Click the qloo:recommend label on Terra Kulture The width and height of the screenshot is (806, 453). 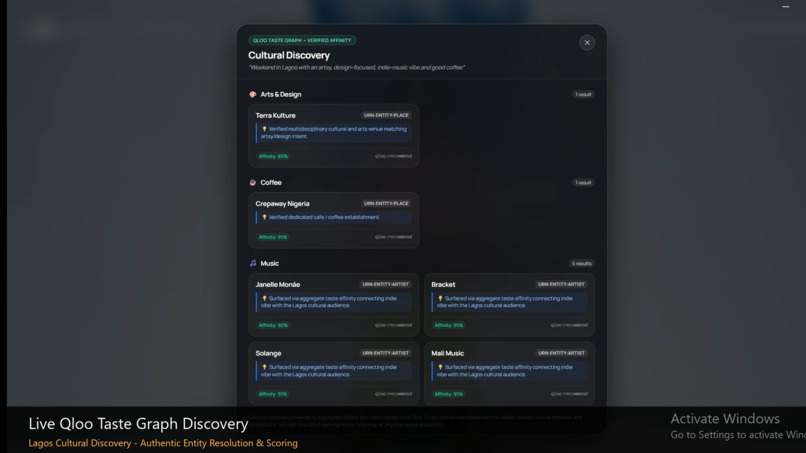393,156
